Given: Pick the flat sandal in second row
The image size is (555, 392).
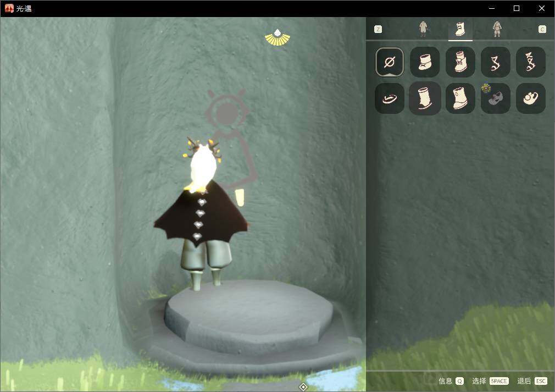Looking at the screenshot, I should (390, 98).
